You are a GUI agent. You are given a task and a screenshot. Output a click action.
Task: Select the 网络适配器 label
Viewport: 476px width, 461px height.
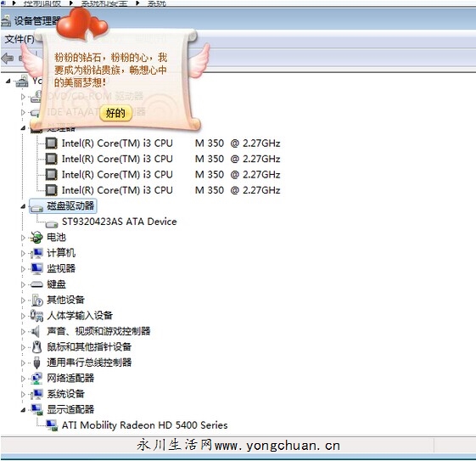tap(70, 379)
